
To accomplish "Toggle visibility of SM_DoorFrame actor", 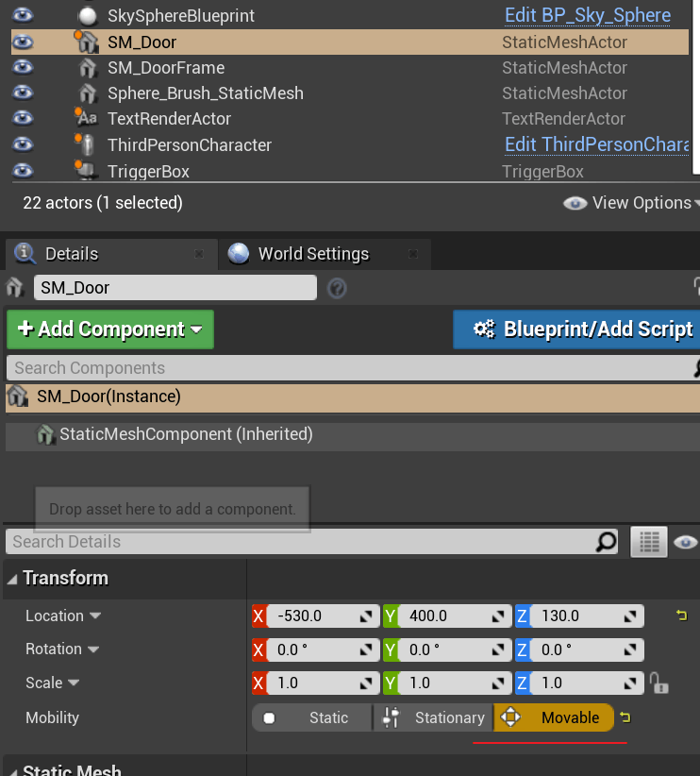I will pos(23,67).
